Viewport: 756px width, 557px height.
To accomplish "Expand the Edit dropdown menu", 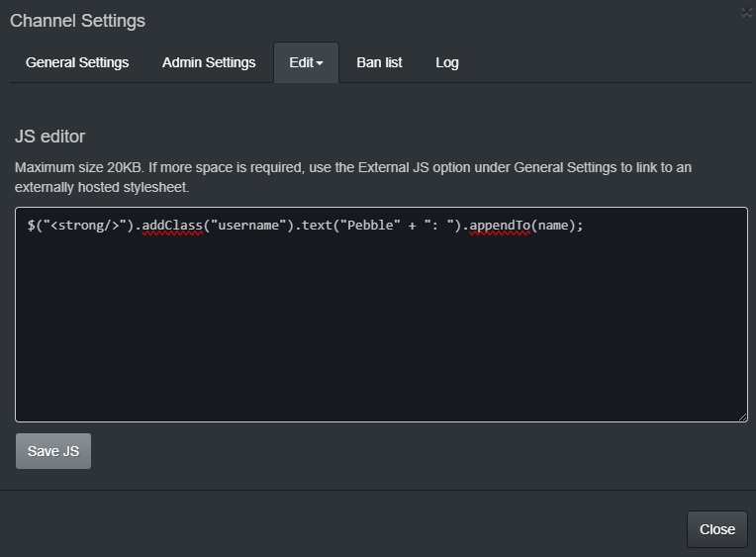I will click(x=306, y=62).
